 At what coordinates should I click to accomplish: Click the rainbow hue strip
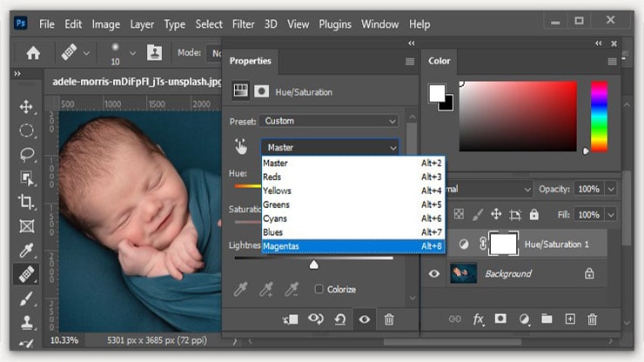(x=600, y=117)
